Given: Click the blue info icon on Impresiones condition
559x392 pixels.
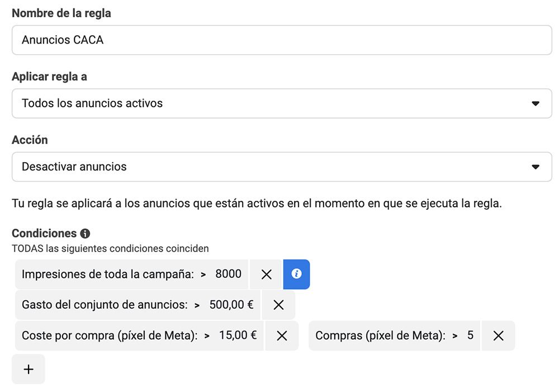Looking at the screenshot, I should (297, 274).
